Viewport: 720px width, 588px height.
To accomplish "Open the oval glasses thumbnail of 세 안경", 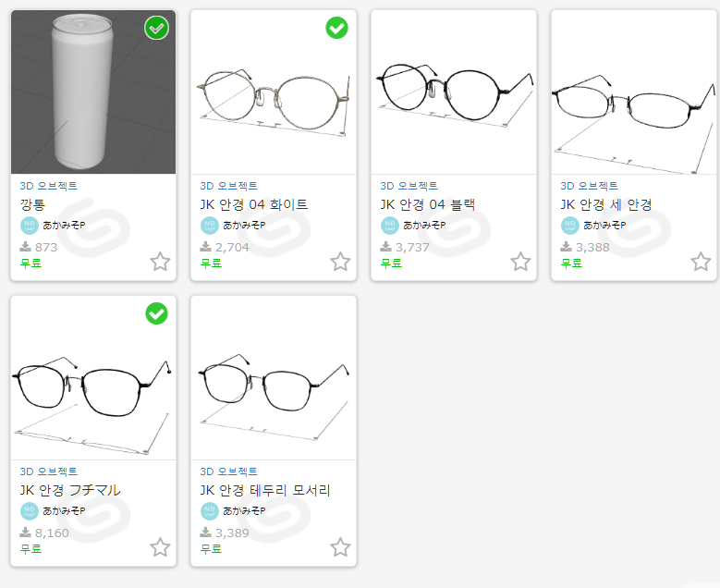I will tap(634, 92).
